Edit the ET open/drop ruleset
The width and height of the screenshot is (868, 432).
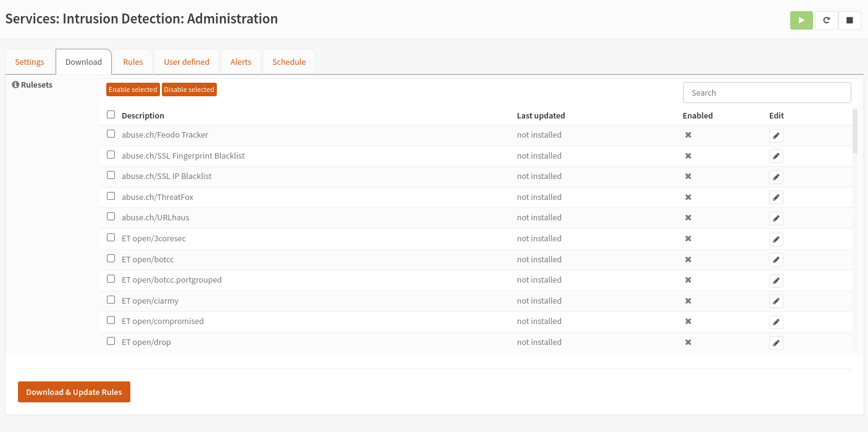click(776, 343)
